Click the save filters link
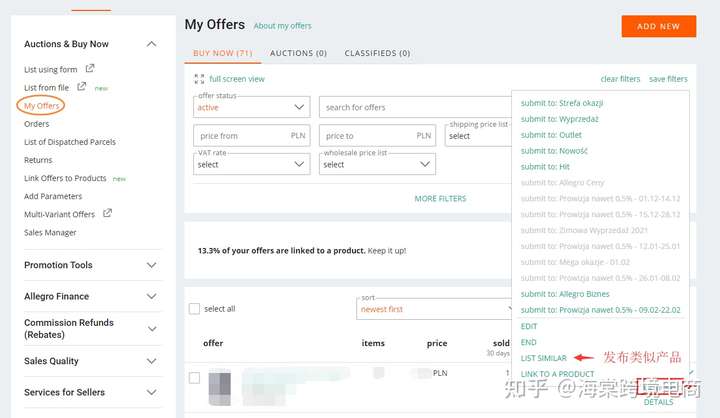The image size is (720, 418). point(669,79)
